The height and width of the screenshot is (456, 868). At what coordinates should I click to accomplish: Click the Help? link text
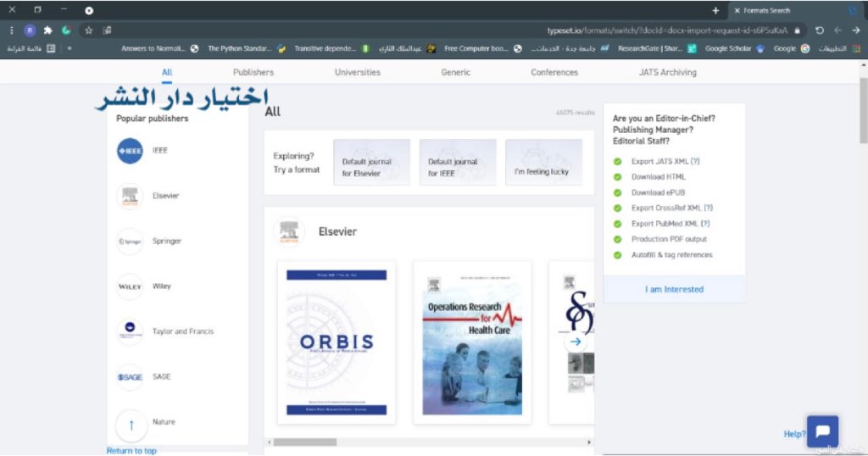[x=794, y=434]
